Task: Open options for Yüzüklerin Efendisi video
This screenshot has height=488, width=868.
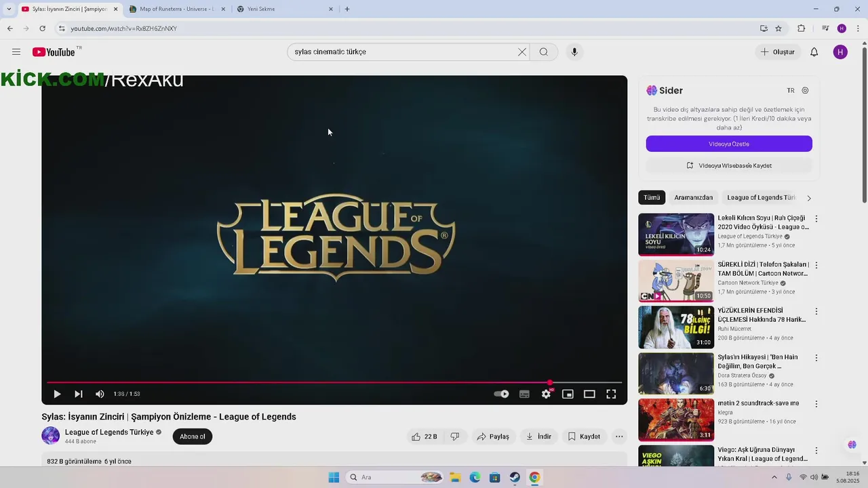Action: click(x=816, y=311)
